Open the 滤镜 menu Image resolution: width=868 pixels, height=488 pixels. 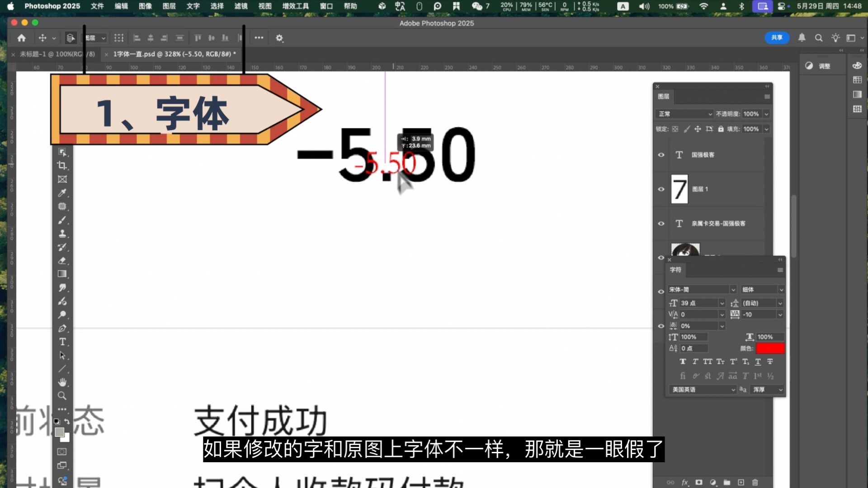241,6
